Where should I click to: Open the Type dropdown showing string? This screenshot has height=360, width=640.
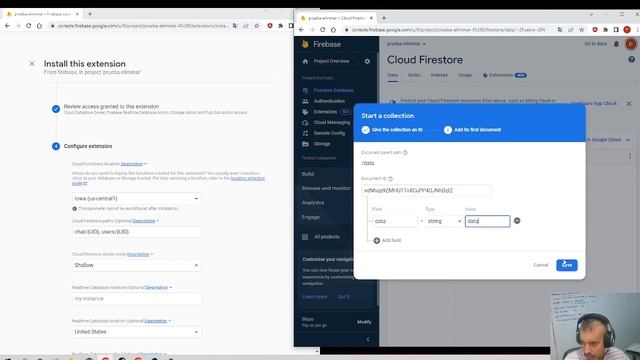click(444, 221)
